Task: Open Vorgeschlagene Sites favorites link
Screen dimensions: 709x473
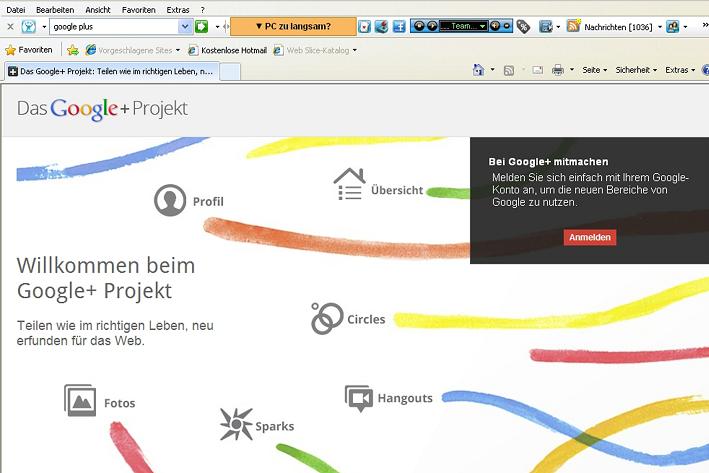Action: pyautogui.click(x=129, y=50)
